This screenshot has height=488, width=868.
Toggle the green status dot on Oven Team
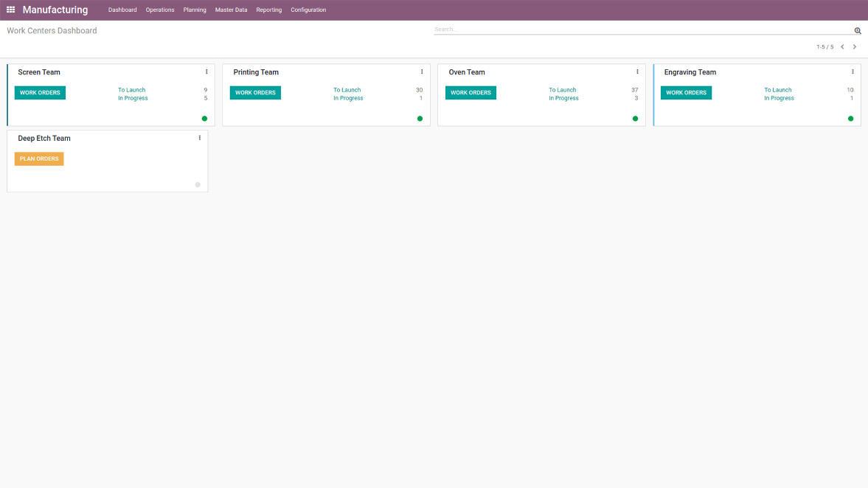coord(635,118)
